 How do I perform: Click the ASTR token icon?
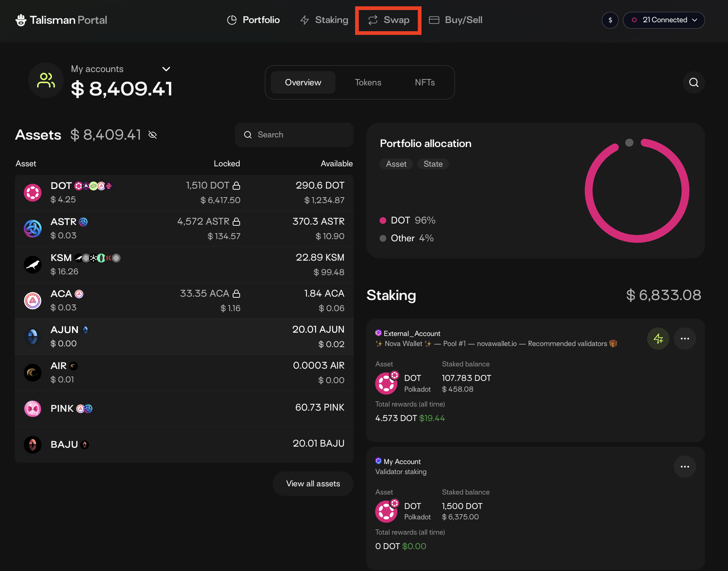(33, 229)
